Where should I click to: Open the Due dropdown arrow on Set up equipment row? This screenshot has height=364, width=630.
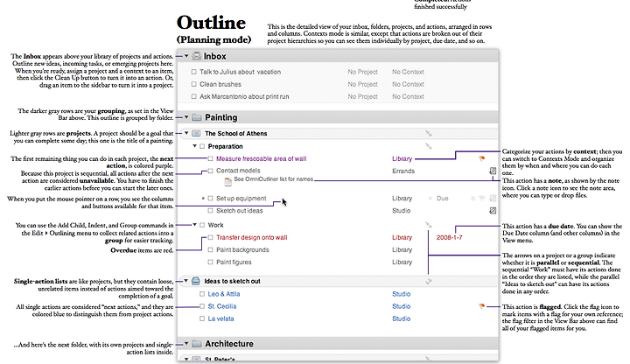coord(430,199)
